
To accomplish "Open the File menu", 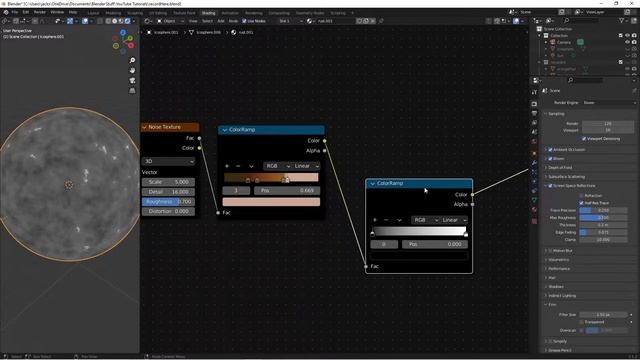I will click(x=15, y=12).
